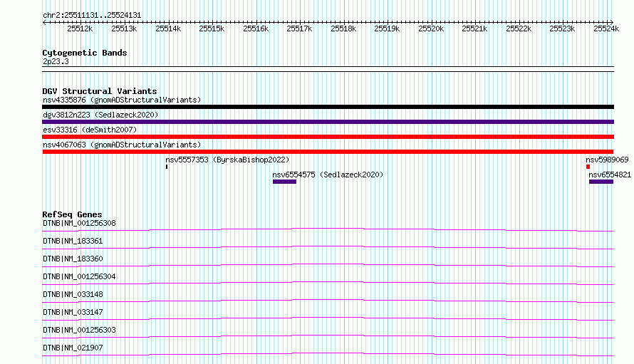Click the 25517k ruler tick label

click(x=300, y=28)
